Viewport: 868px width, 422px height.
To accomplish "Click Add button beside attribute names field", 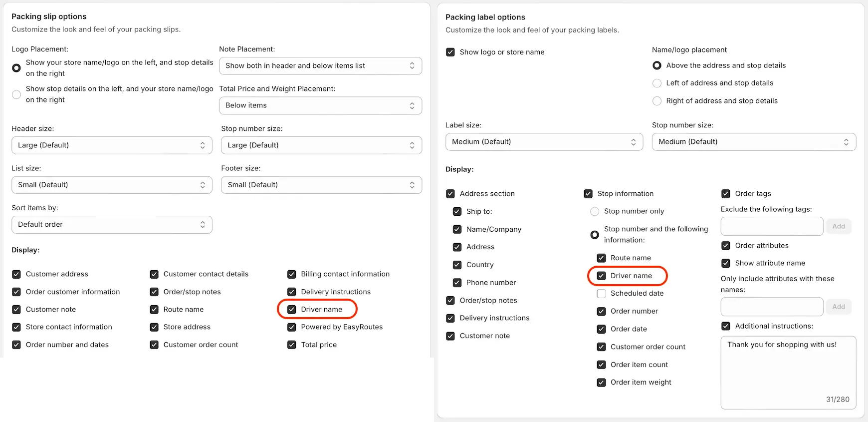I will (x=839, y=307).
